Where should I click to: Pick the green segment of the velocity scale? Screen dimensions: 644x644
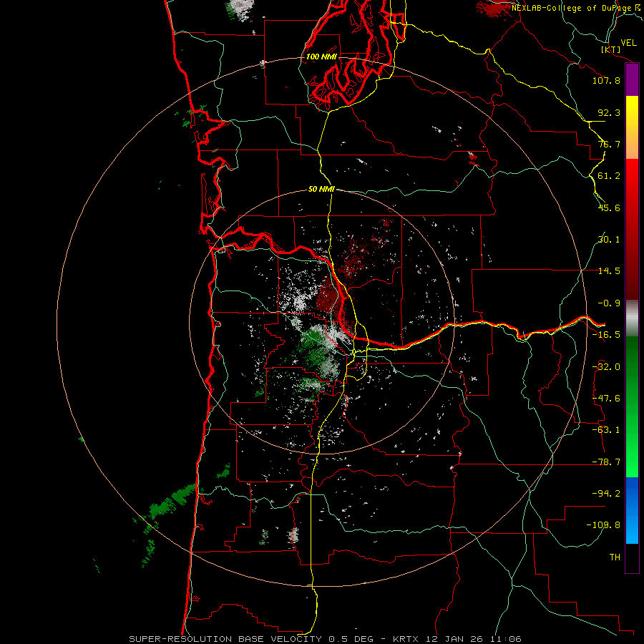(632, 406)
